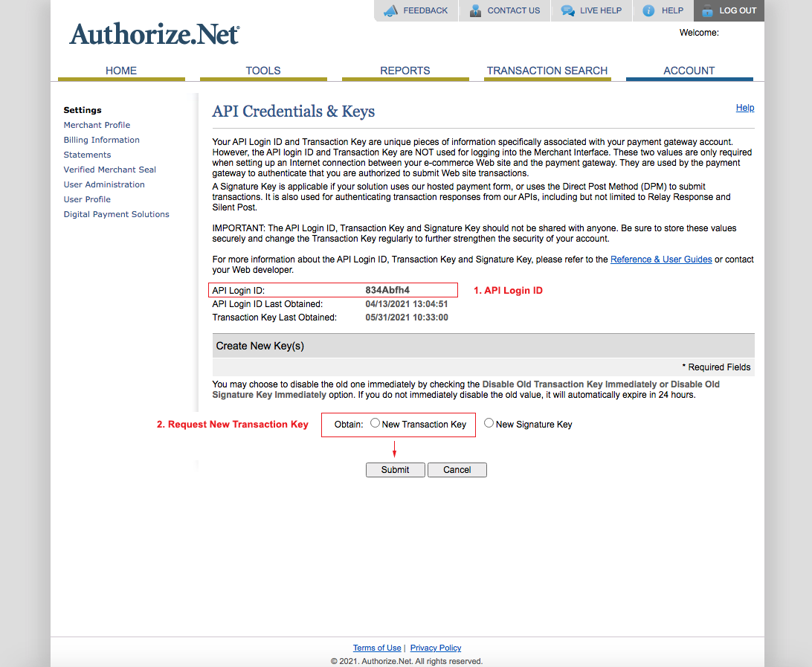Click the date 05/31/2021 10:33:00
The image size is (812, 667).
click(x=407, y=318)
